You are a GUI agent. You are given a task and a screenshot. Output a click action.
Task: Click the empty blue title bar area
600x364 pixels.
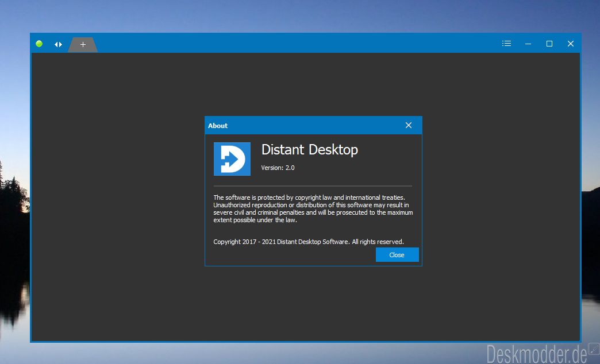(x=298, y=43)
